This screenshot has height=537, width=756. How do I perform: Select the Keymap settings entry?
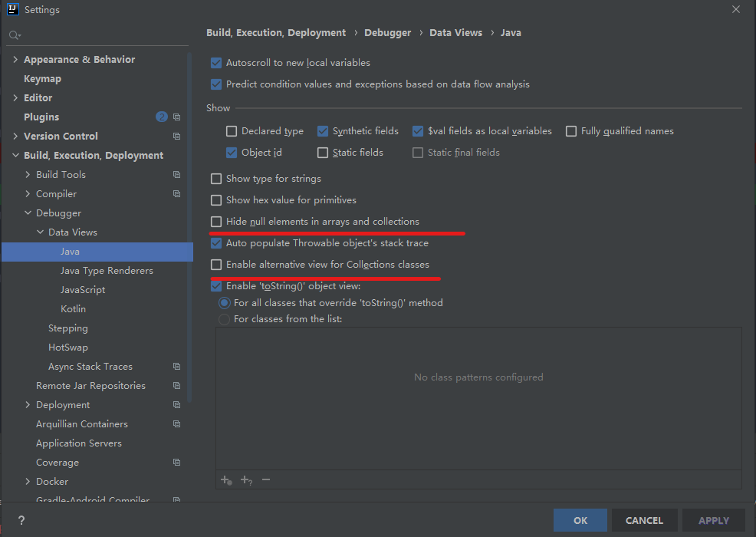point(42,79)
